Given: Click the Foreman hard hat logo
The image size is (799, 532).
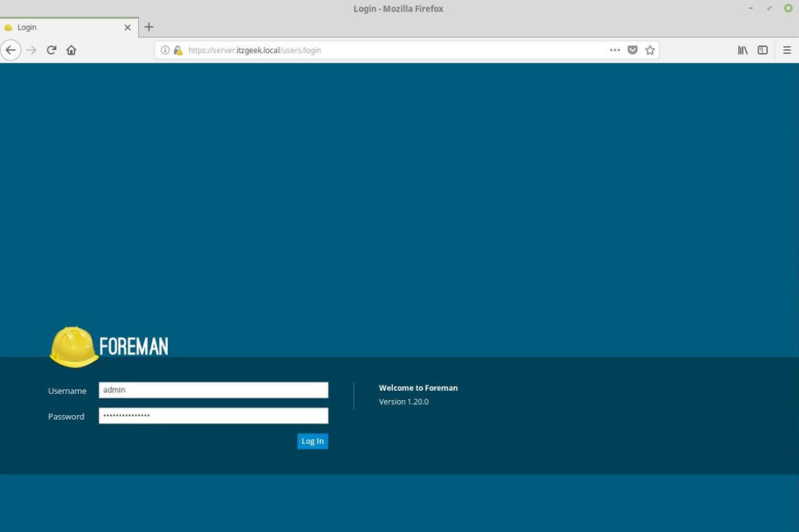Looking at the screenshot, I should click(x=73, y=347).
